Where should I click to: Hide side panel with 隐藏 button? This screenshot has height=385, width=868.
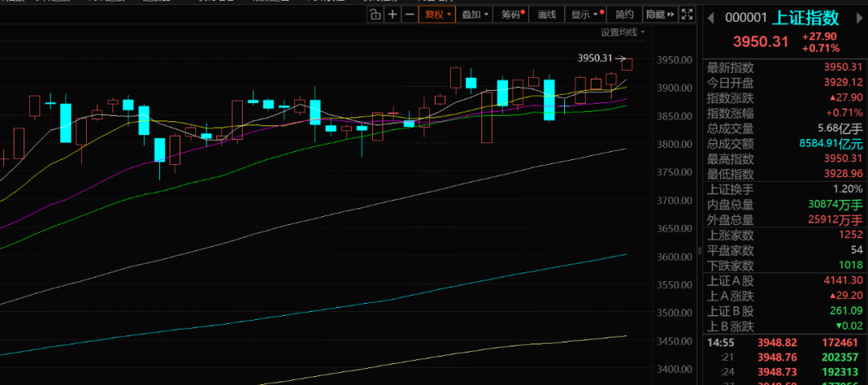[x=659, y=14]
